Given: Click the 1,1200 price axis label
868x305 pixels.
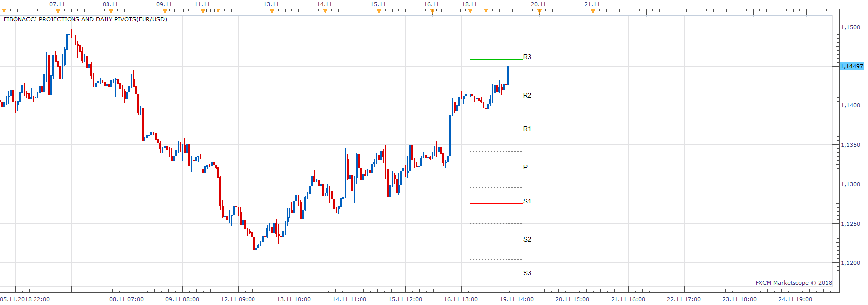Looking at the screenshot, I should click(x=850, y=263).
